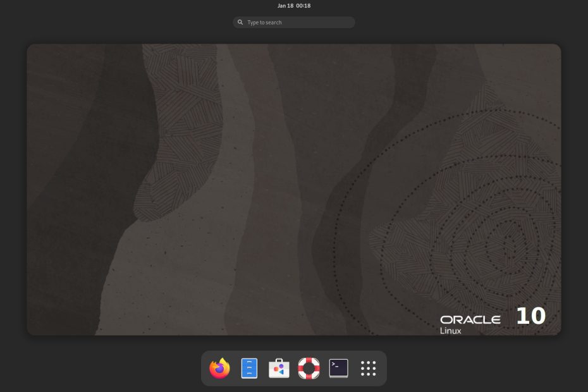
Task: Open the Files manager from the dock
Action: tap(249, 369)
